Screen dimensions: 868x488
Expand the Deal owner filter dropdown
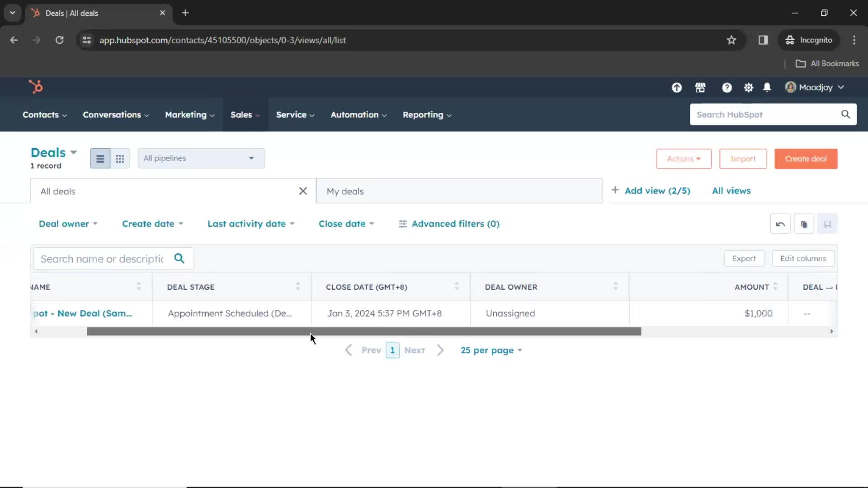(x=67, y=224)
